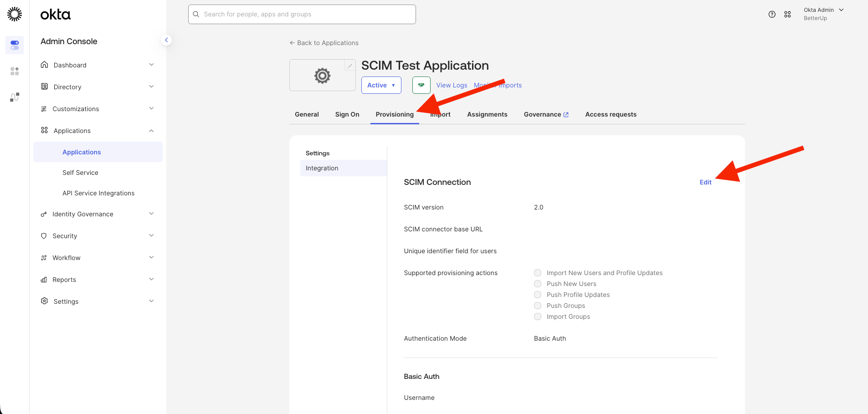The width and height of the screenshot is (868, 414).
Task: Open the help question mark icon
Action: tap(772, 14)
